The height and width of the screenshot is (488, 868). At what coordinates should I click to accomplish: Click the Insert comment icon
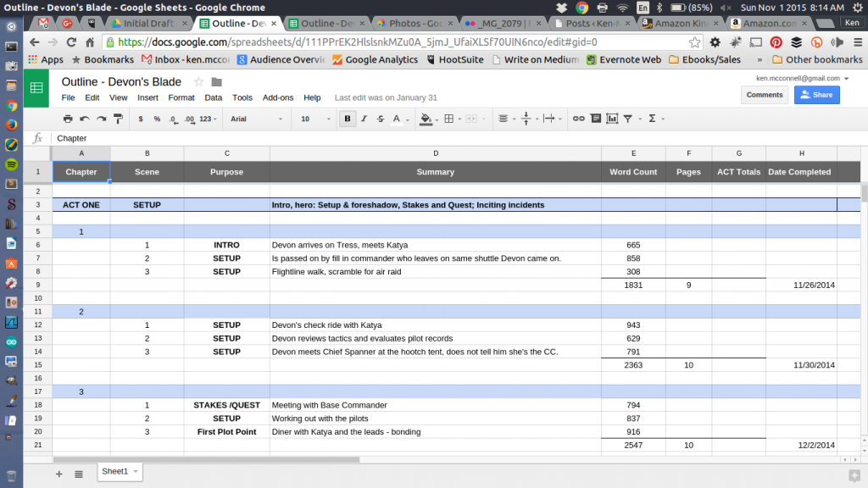[x=596, y=119]
